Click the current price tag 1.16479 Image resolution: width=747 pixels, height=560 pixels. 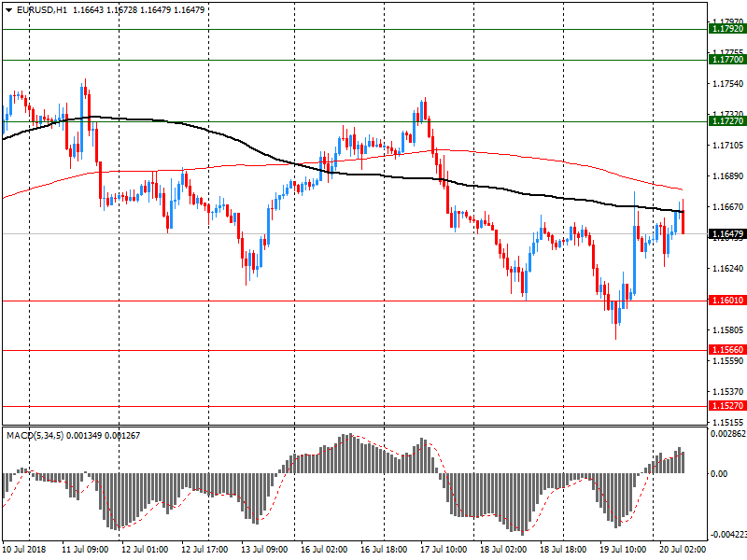727,234
